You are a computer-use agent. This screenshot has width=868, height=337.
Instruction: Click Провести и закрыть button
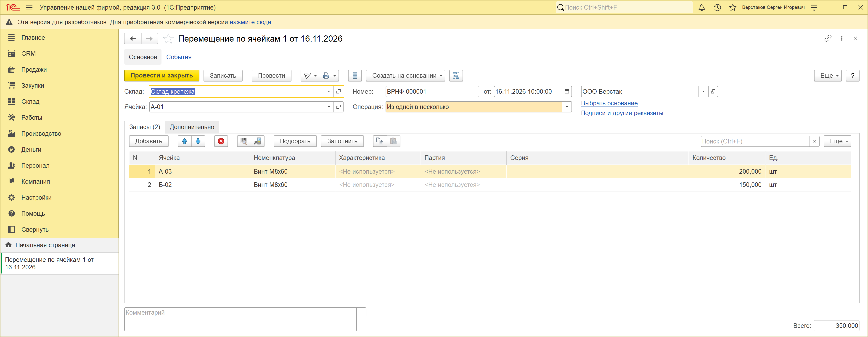point(162,75)
